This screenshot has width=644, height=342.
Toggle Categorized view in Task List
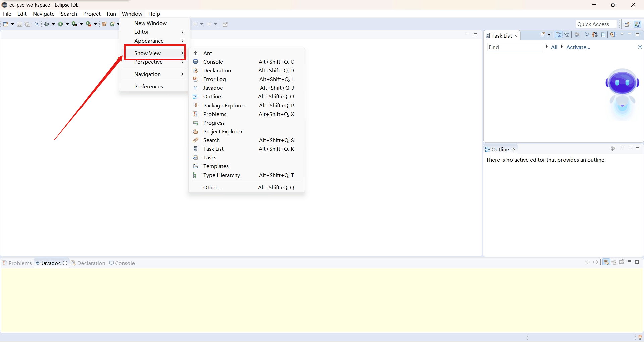[559, 35]
